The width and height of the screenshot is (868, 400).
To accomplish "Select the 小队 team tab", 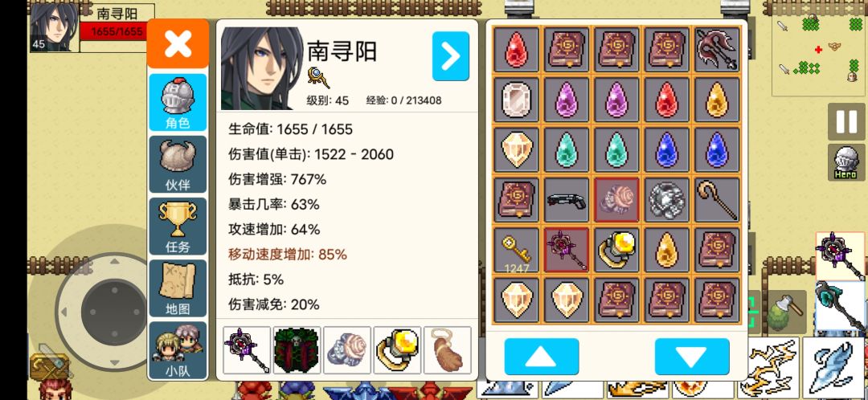I will [x=178, y=350].
